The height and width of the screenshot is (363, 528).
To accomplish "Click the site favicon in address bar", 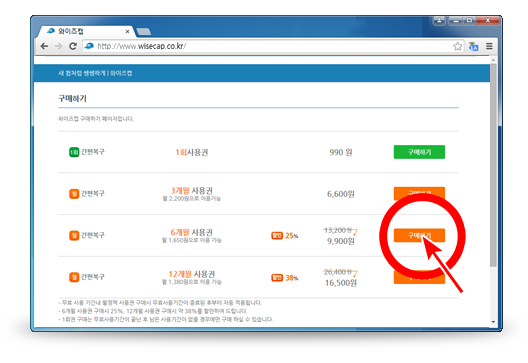I will click(89, 46).
